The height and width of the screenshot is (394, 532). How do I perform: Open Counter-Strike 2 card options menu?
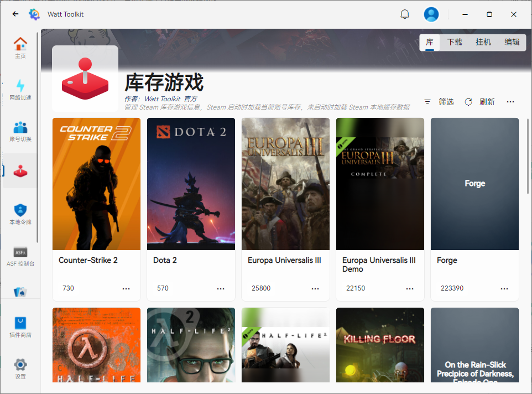pos(126,288)
